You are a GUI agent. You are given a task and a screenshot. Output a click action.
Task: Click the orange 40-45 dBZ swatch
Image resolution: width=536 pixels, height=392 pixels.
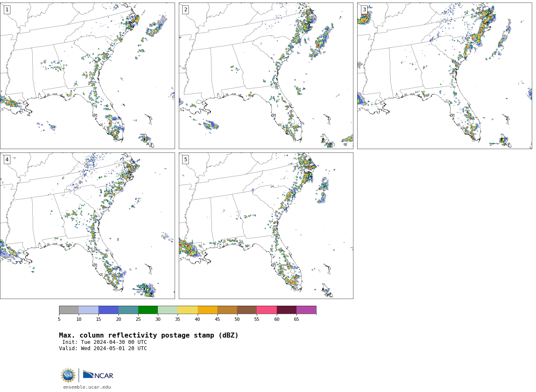(x=207, y=310)
